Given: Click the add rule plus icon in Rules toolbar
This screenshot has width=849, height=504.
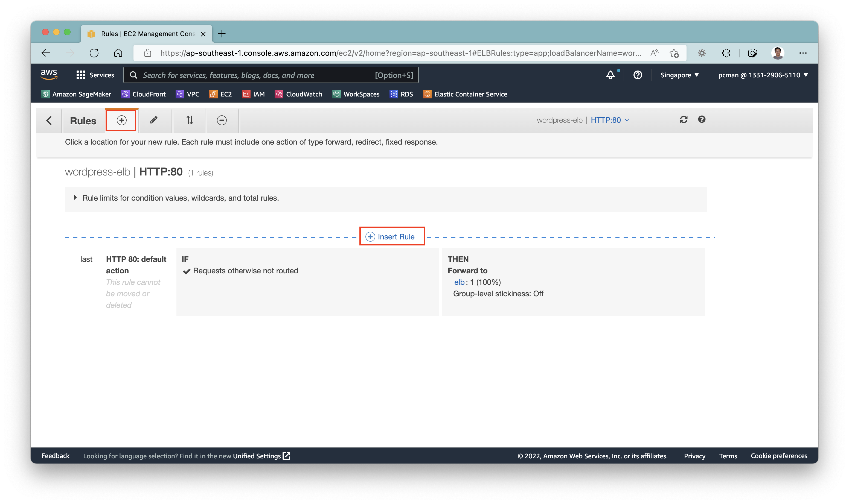Looking at the screenshot, I should coord(121,120).
